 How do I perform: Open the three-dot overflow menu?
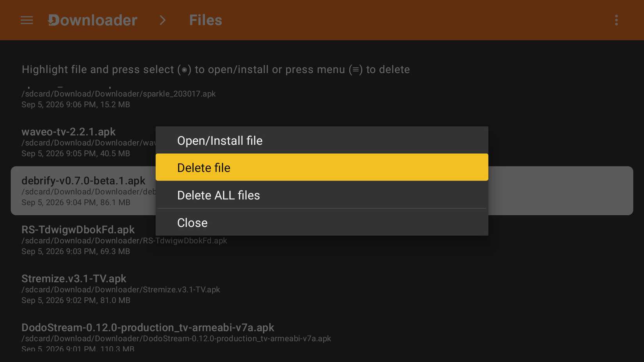[x=616, y=20]
